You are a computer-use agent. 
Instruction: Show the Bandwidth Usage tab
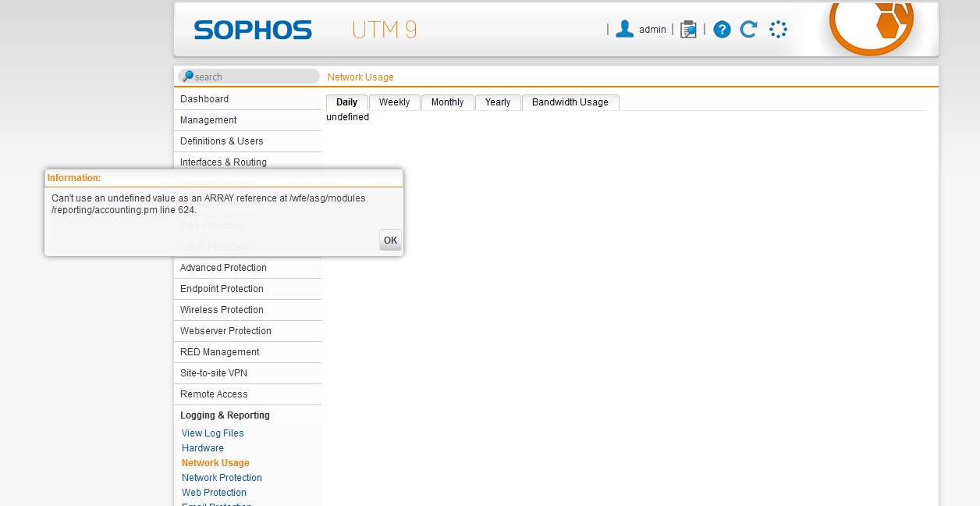pyautogui.click(x=570, y=102)
